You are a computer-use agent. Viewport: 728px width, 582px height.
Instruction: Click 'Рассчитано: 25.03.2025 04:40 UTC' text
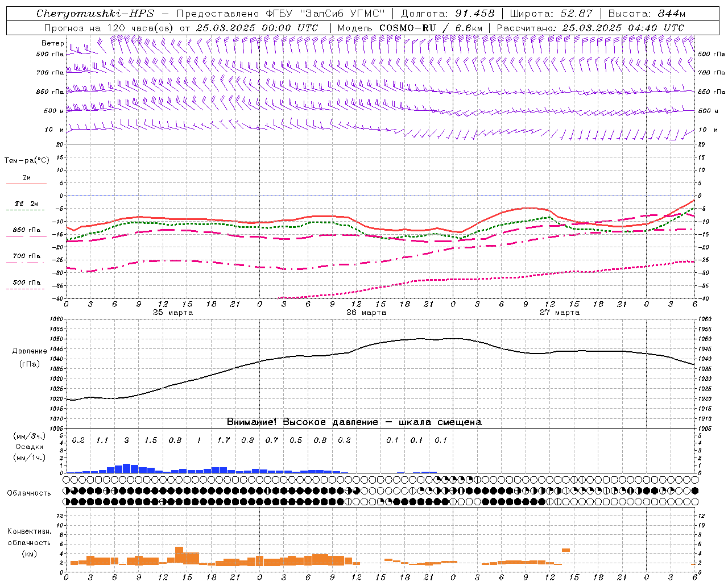590,28
